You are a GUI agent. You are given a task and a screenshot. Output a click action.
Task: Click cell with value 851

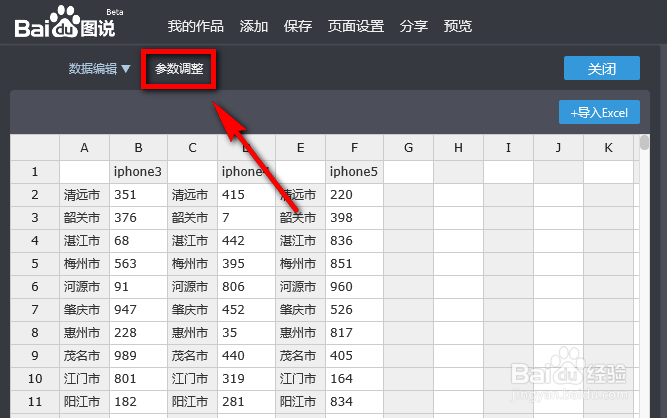[x=354, y=264]
